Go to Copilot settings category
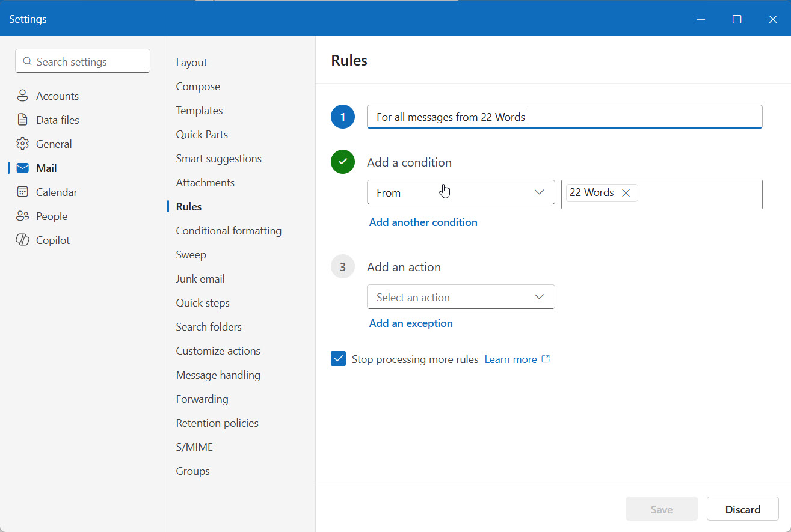Viewport: 791px width, 532px height. point(53,240)
